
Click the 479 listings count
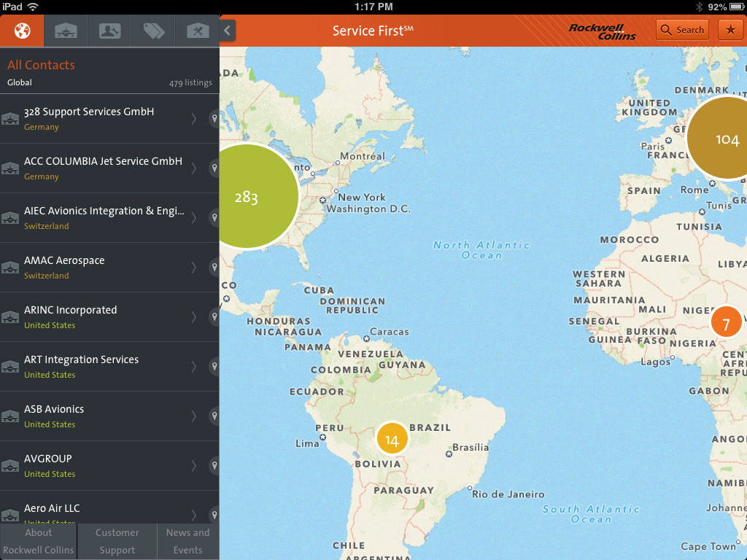190,83
